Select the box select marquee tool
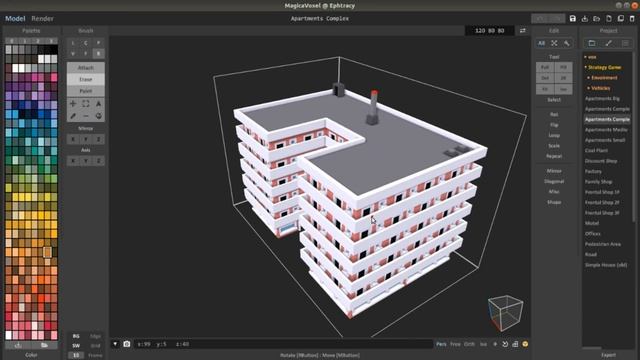640x360 pixels. tap(86, 104)
